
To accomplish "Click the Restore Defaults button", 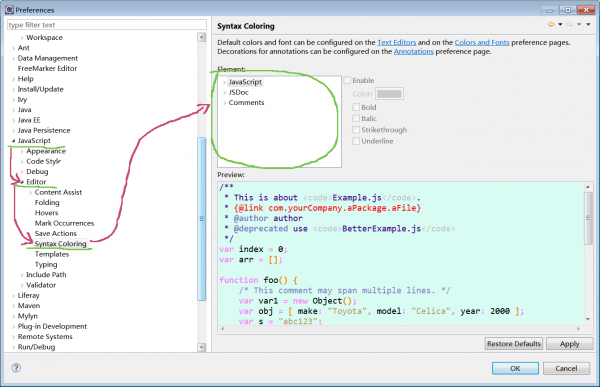I will 514,344.
